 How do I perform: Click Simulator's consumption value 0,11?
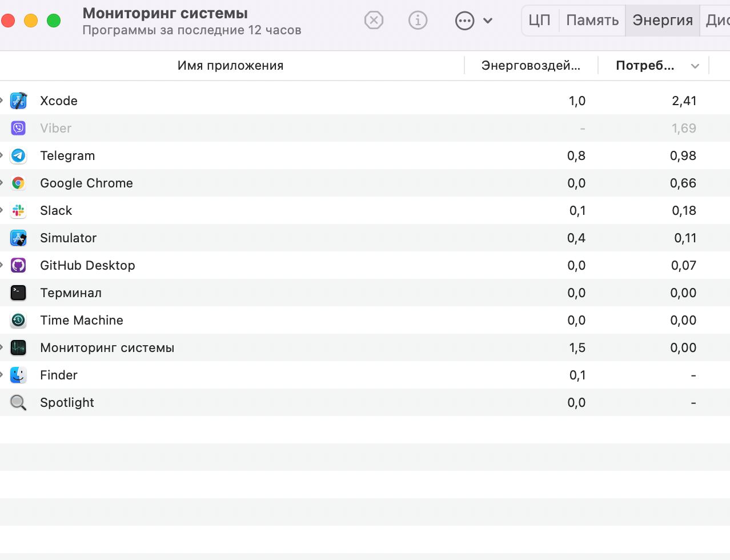pos(685,238)
